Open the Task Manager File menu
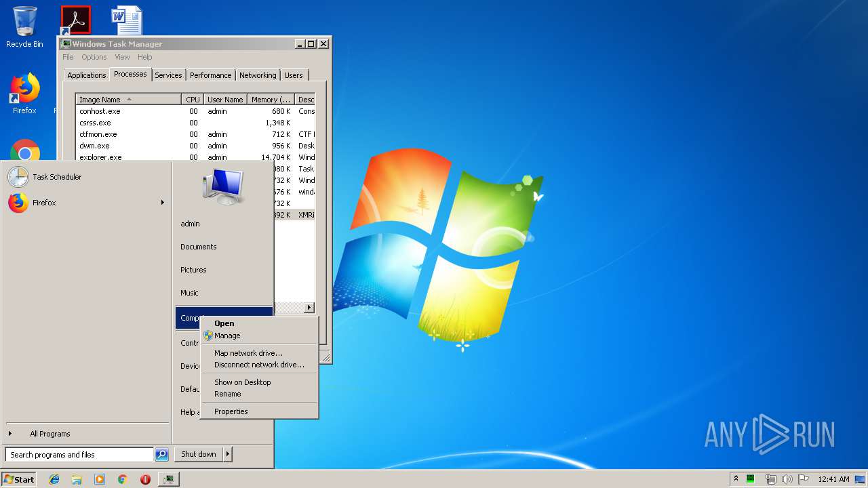This screenshot has height=488, width=868. tap(68, 57)
